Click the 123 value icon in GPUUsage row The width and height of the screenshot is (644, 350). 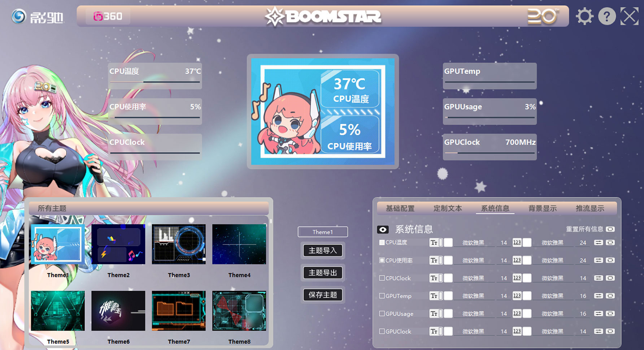point(517,314)
